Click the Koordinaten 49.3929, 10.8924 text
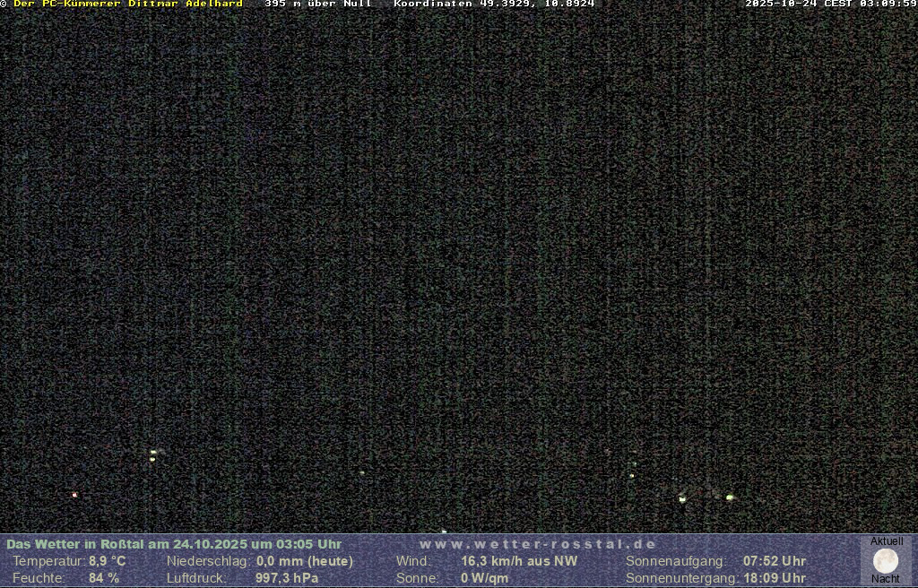 [494, 4]
